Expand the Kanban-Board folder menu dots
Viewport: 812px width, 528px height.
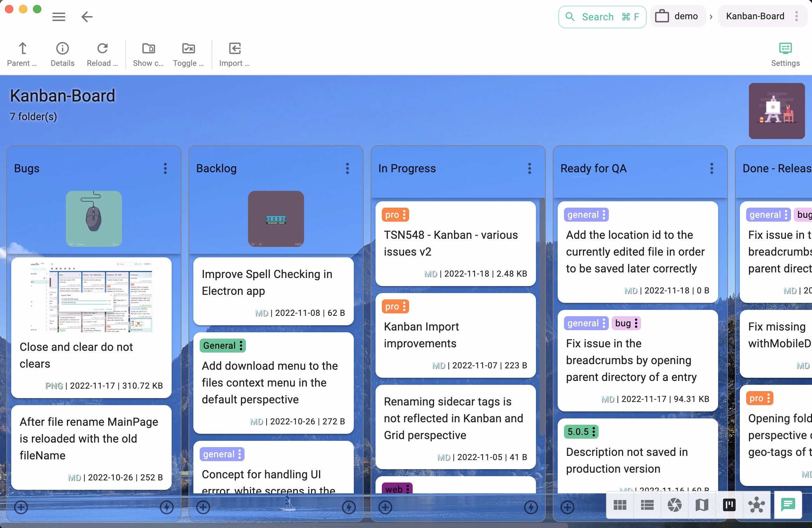coord(796,16)
